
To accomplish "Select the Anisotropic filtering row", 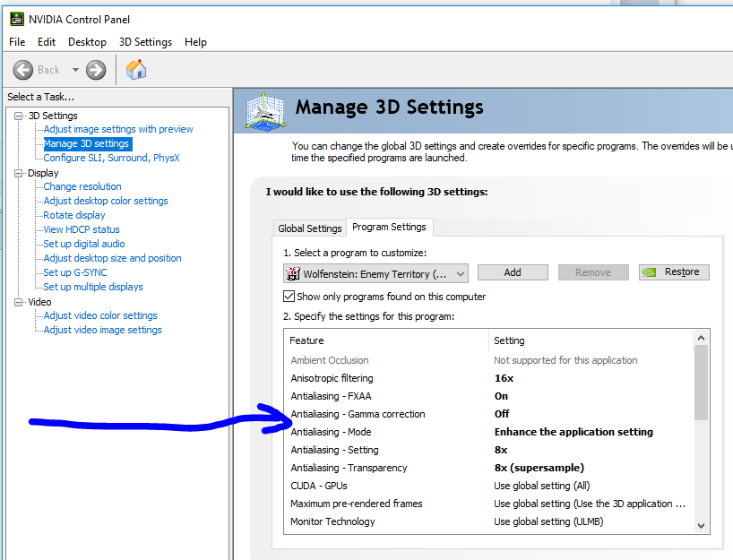I will 488,378.
